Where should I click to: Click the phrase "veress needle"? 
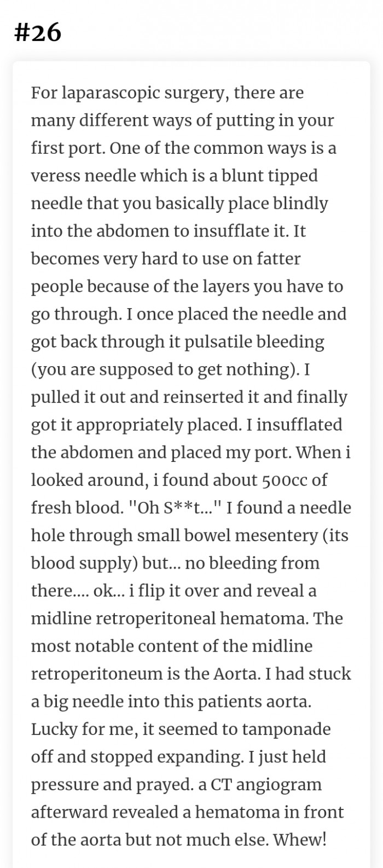point(83,176)
